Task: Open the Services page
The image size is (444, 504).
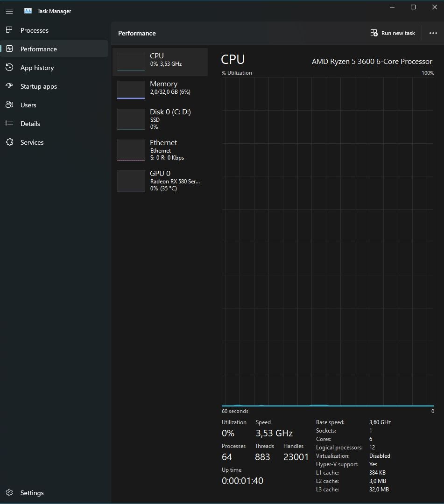Action: coord(32,142)
